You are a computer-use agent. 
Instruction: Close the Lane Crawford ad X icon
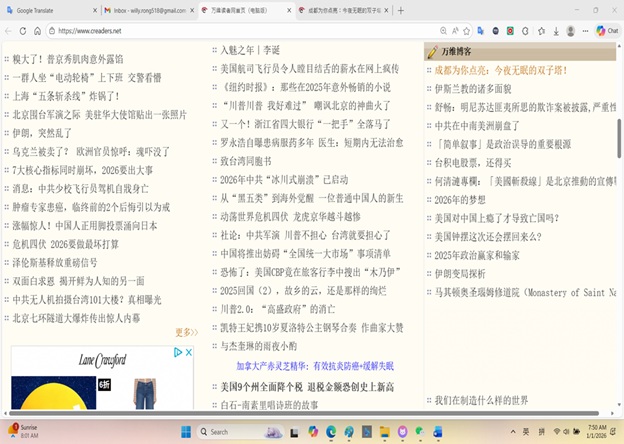click(189, 353)
